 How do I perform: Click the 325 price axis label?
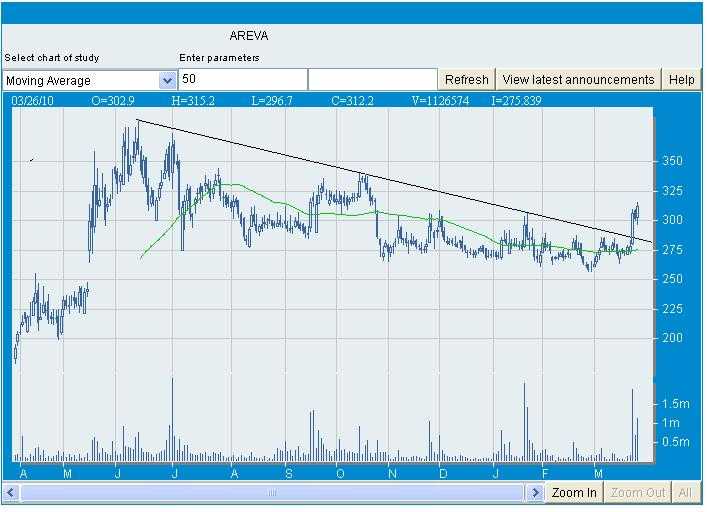point(672,191)
